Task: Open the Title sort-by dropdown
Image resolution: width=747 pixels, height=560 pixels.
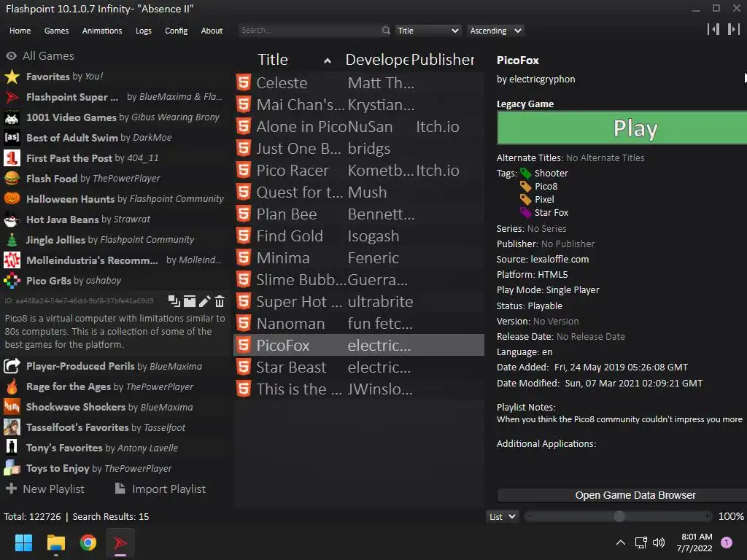Action: pyautogui.click(x=427, y=31)
